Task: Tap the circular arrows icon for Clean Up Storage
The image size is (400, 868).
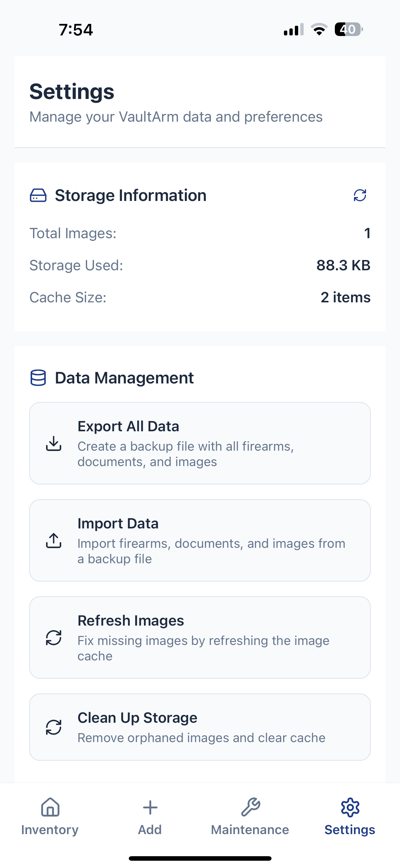Action: [54, 727]
